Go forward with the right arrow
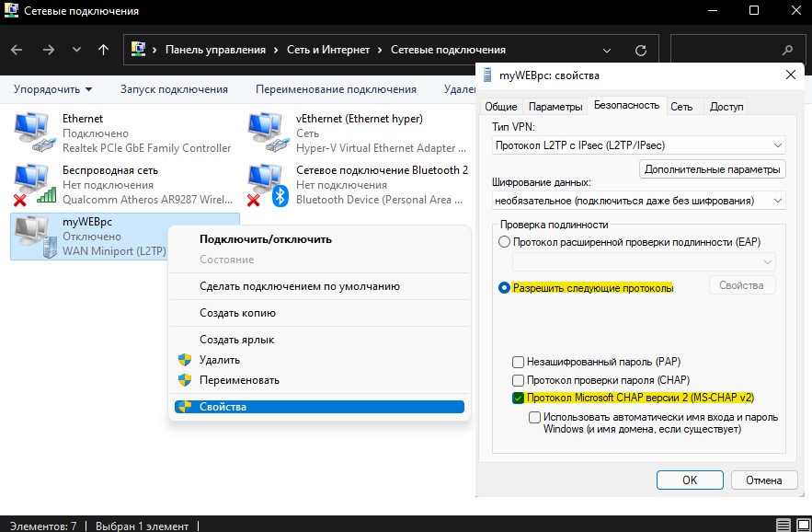812x532 pixels. (x=49, y=50)
